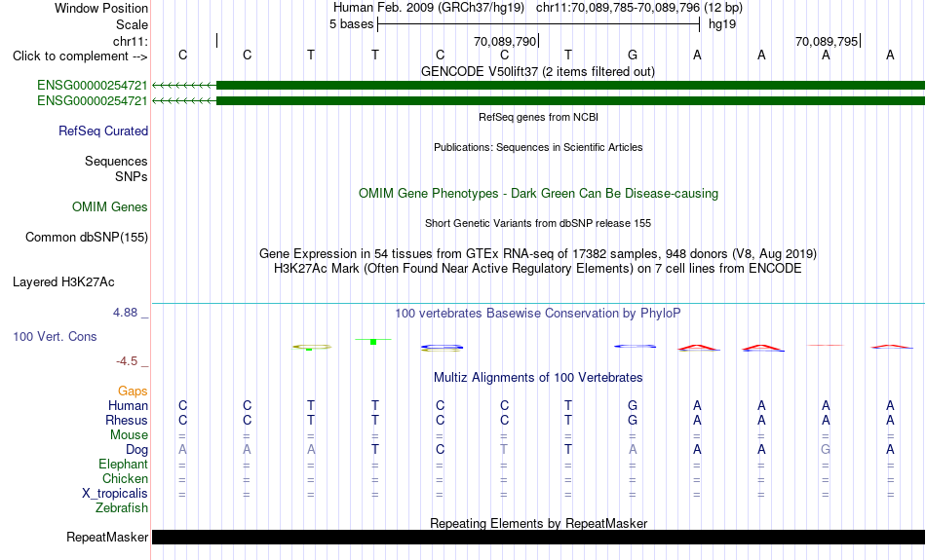
Task: Click the black RepeatMasker repeat element bar
Action: (x=538, y=537)
